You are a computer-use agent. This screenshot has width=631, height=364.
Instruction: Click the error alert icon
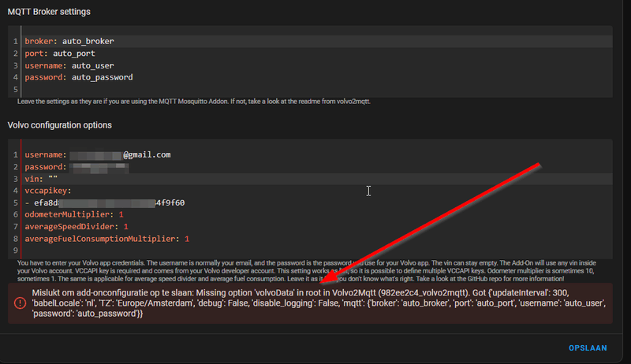pos(20,303)
